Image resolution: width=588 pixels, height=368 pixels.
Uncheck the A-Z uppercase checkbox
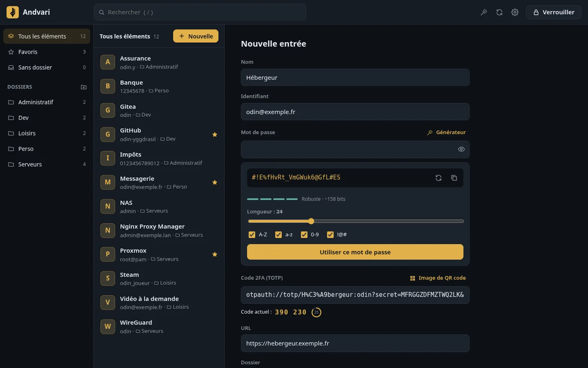(252, 235)
